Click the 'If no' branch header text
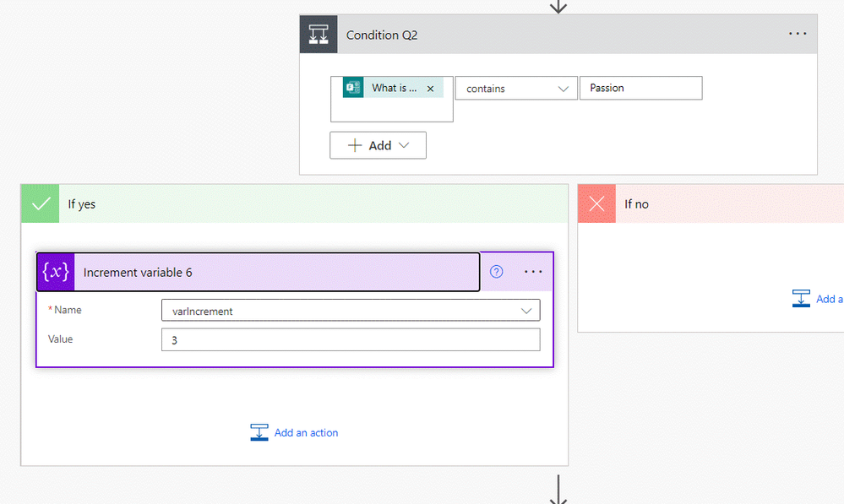This screenshot has height=504, width=844. [x=637, y=204]
